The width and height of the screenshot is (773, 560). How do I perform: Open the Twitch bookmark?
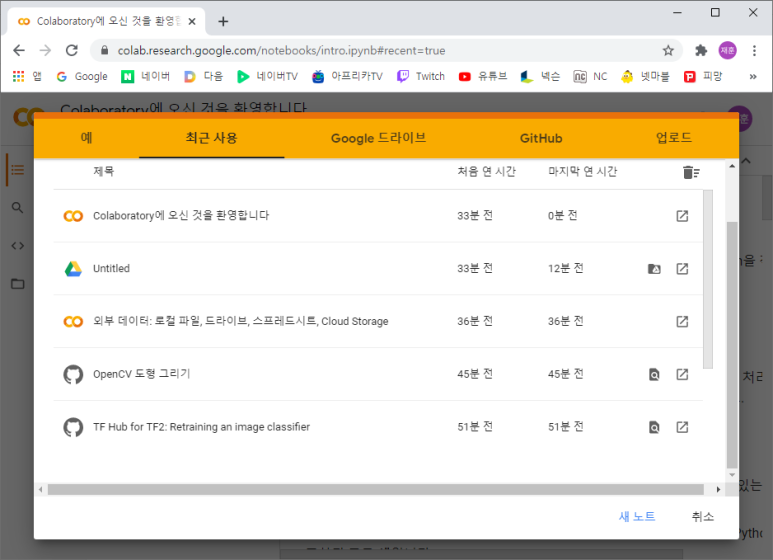[x=421, y=76]
